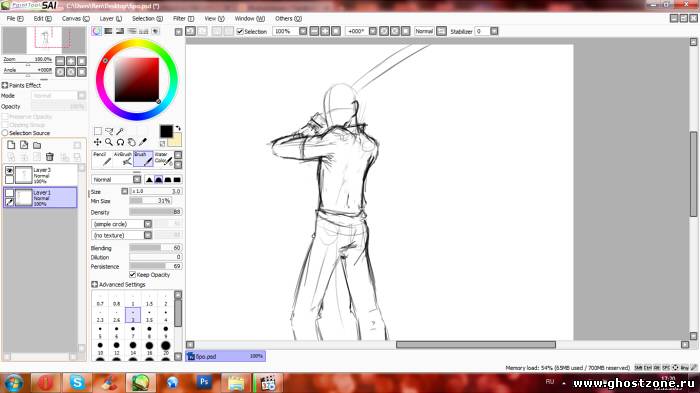Select the flat brush edge shape
Screen dimensions: 700x393
[x=177, y=180]
